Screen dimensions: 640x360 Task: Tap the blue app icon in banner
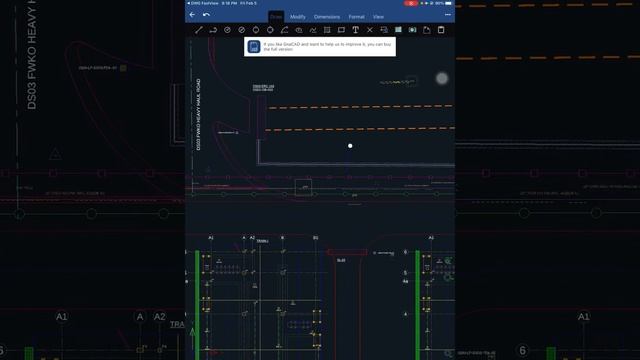pyautogui.click(x=253, y=47)
